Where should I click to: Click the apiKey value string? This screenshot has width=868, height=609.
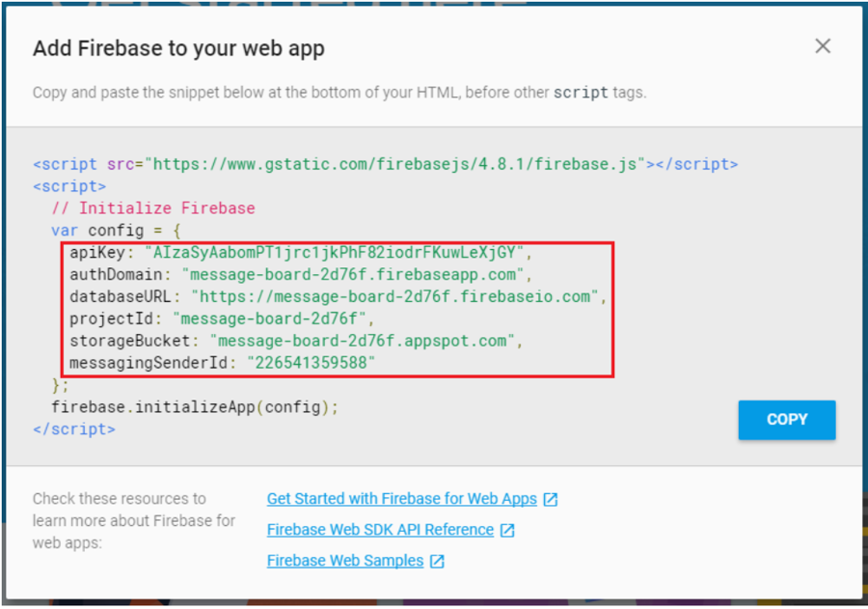334,253
